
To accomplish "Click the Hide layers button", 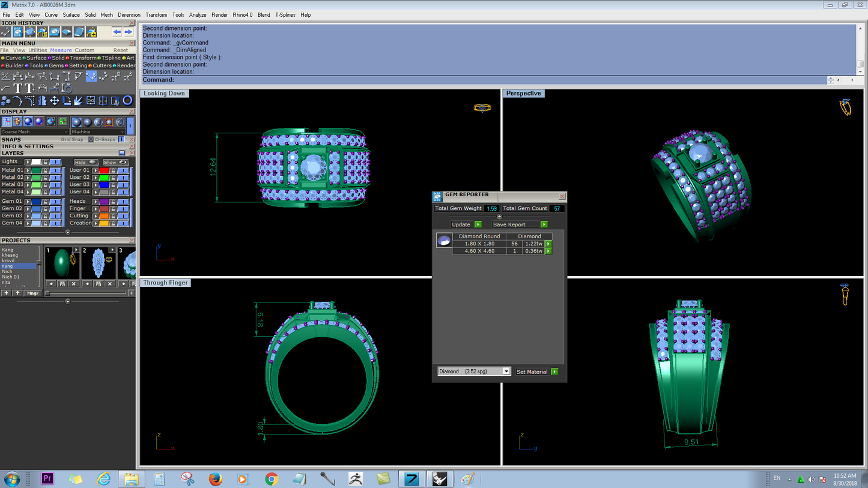I will pos(86,162).
